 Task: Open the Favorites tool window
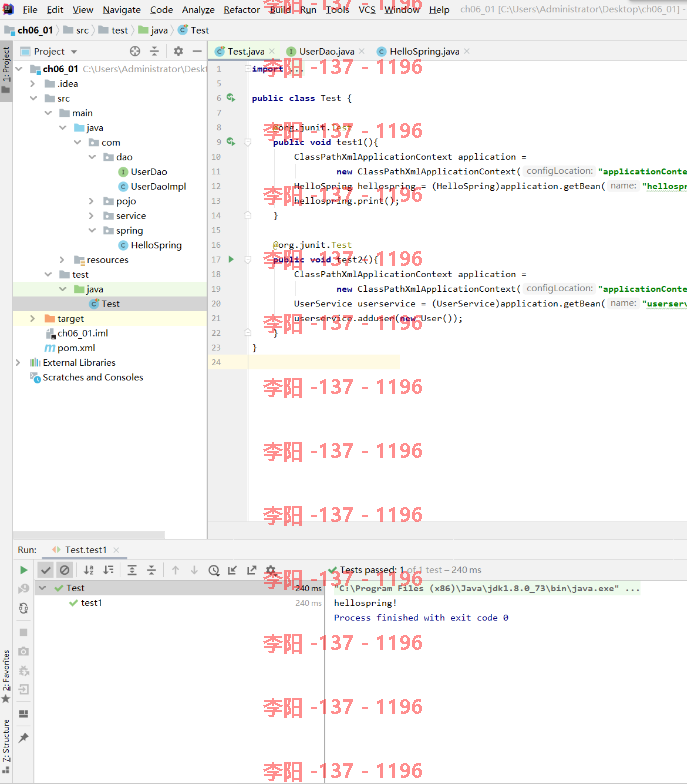[x=6, y=676]
